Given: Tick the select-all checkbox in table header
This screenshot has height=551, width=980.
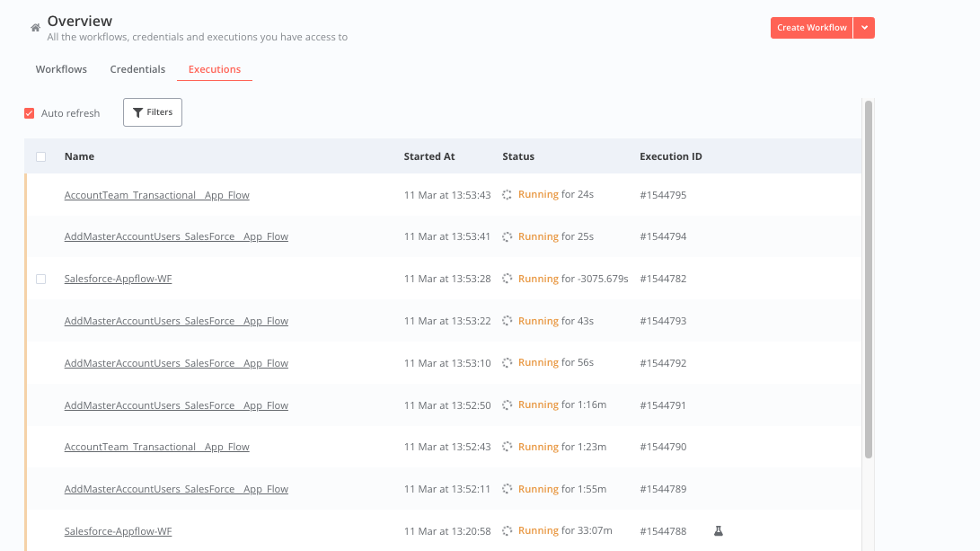Looking at the screenshot, I should [41, 156].
